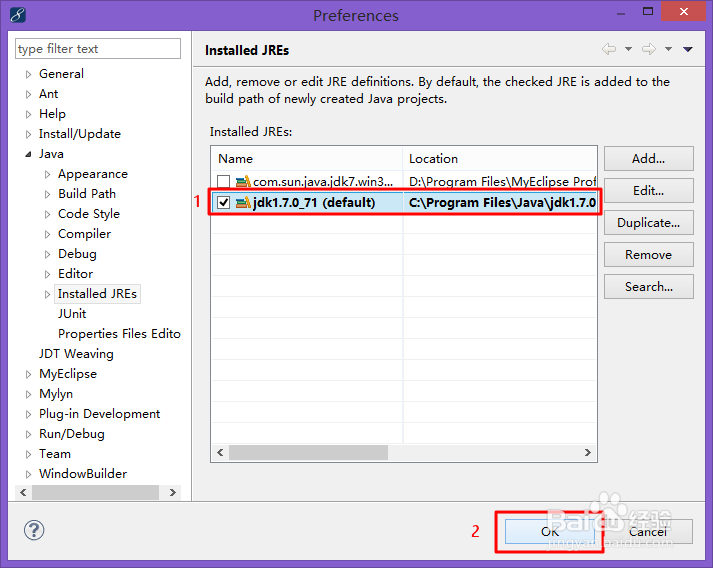Viewport: 713px width, 568px height.
Task: Check the com.sun.java.jdk7.win3 JRE checkbox
Action: (223, 181)
